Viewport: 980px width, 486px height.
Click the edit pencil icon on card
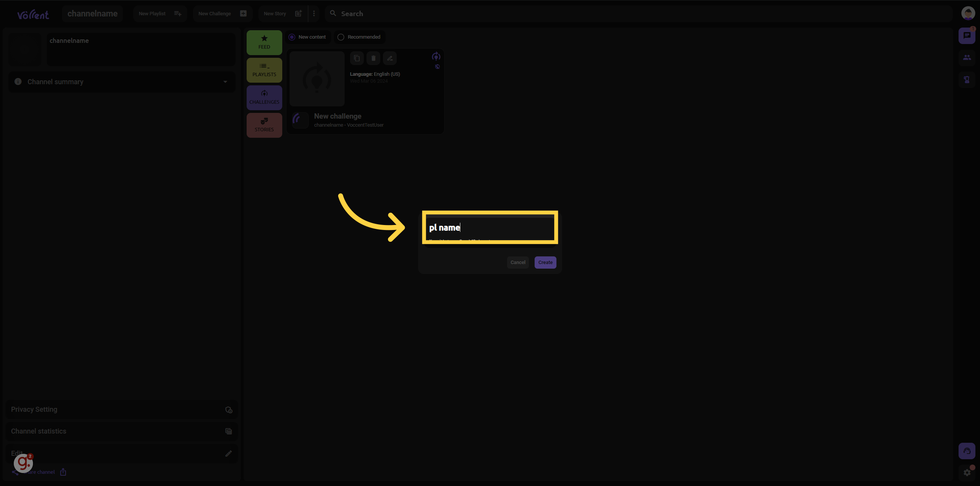(x=389, y=58)
